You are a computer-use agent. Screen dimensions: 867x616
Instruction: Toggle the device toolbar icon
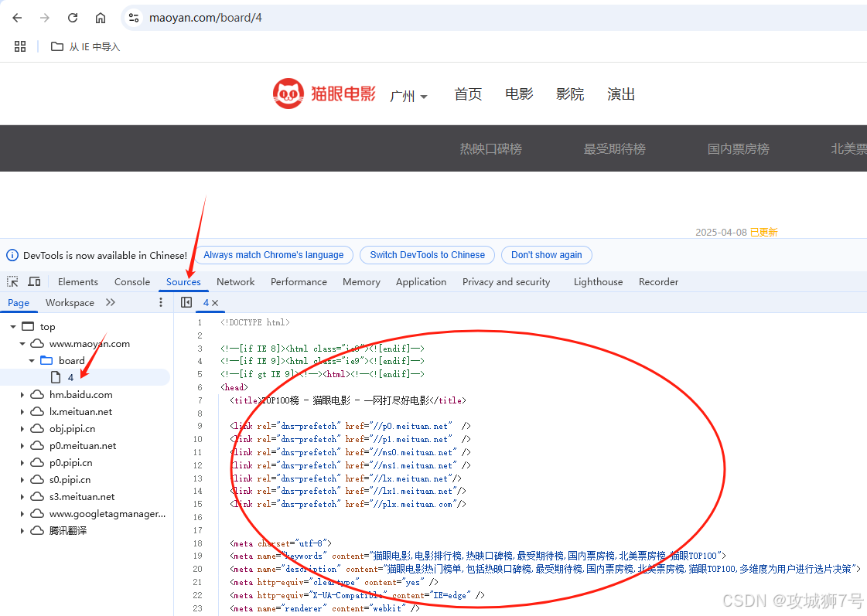pos(34,282)
